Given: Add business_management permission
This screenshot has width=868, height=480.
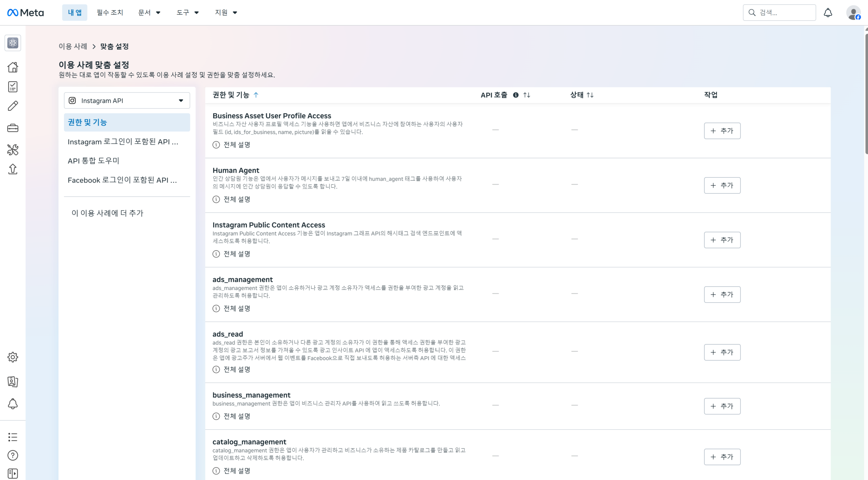Looking at the screenshot, I should (x=722, y=406).
